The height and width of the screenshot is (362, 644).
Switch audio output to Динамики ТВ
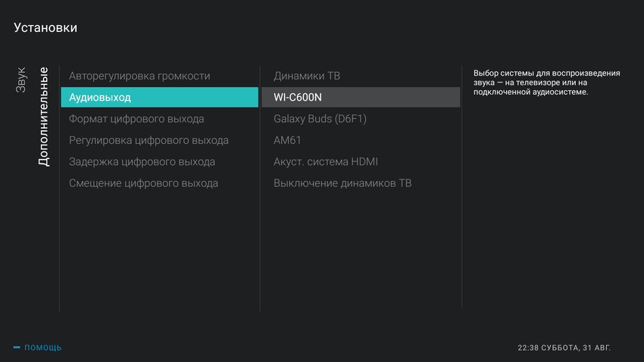307,76
